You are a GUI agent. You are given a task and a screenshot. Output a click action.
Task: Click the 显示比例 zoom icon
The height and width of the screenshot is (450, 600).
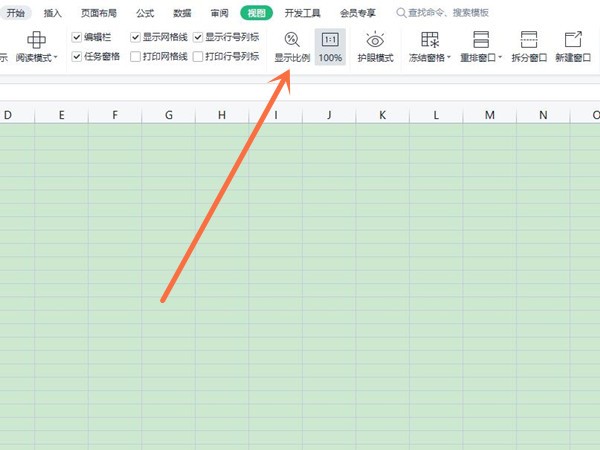coord(291,40)
